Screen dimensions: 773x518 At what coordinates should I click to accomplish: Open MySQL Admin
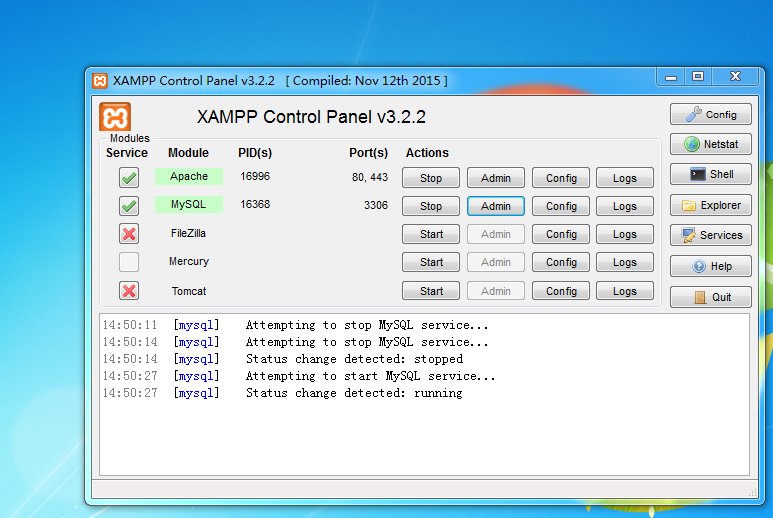495,206
